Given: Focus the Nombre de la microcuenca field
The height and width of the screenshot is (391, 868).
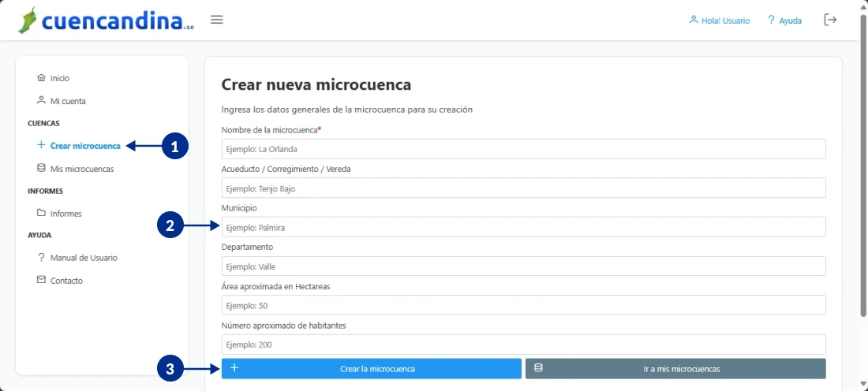Looking at the screenshot, I should pos(523,149).
